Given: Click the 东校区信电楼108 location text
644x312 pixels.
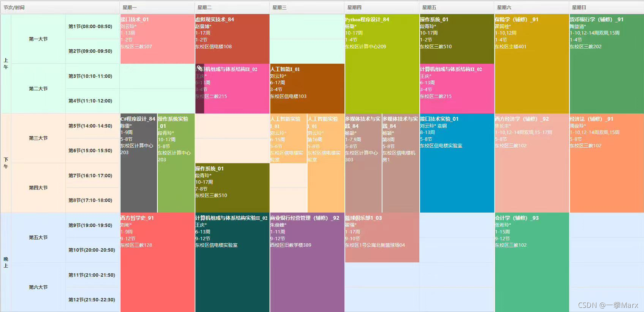Looking at the screenshot, I should tap(213, 47).
